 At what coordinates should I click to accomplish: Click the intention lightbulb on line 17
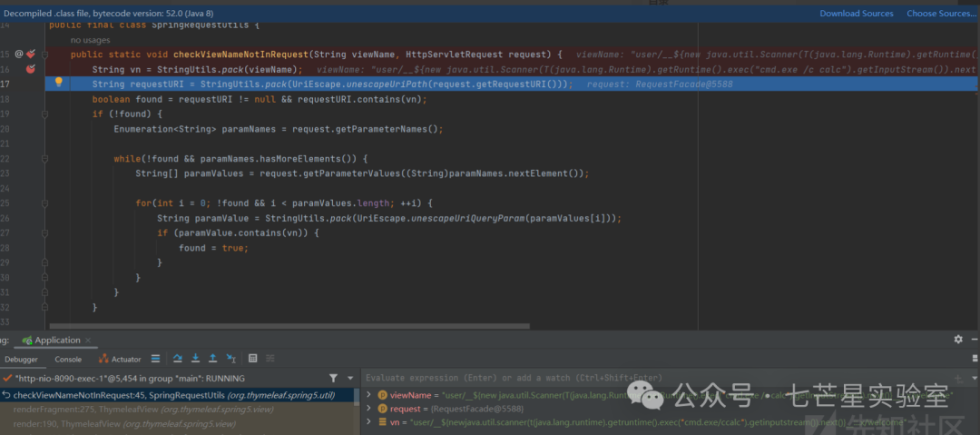tap(59, 82)
